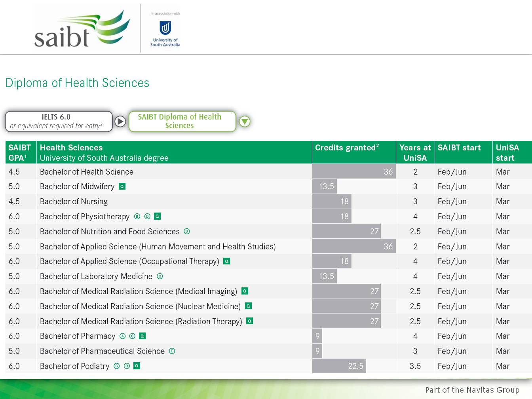Click the 22.5 credits bar for Podiatry

pos(339,366)
